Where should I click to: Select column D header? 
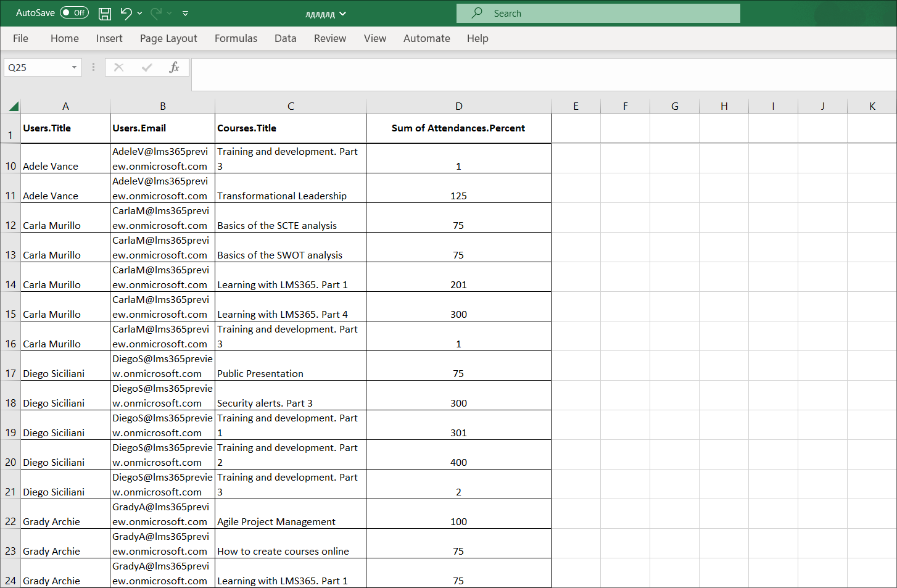[x=458, y=106]
